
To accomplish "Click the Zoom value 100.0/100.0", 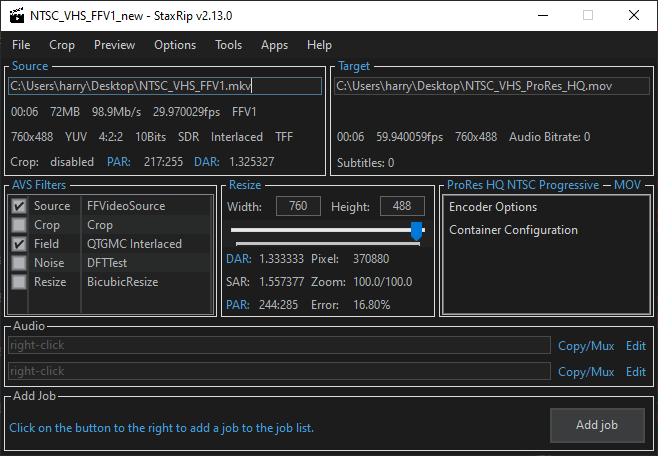I will coord(383,282).
